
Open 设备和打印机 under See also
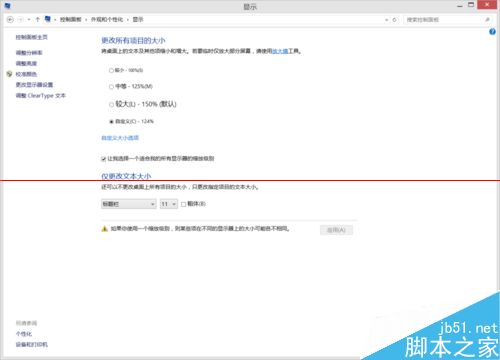(32, 345)
